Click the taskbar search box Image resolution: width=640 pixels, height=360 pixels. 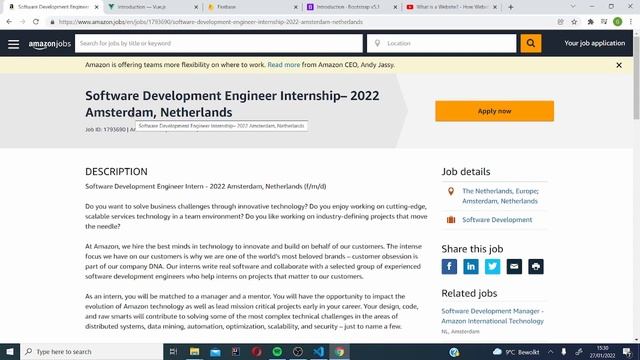[92, 351]
